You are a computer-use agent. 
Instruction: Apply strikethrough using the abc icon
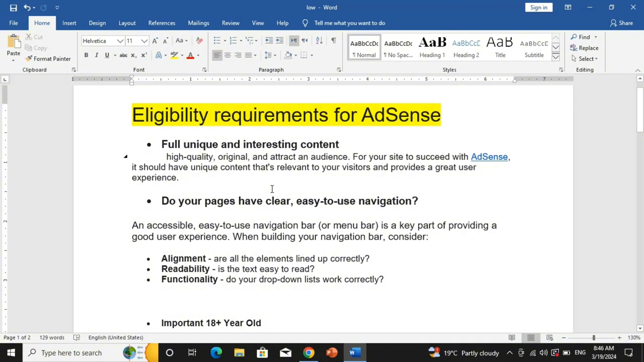coord(123,55)
